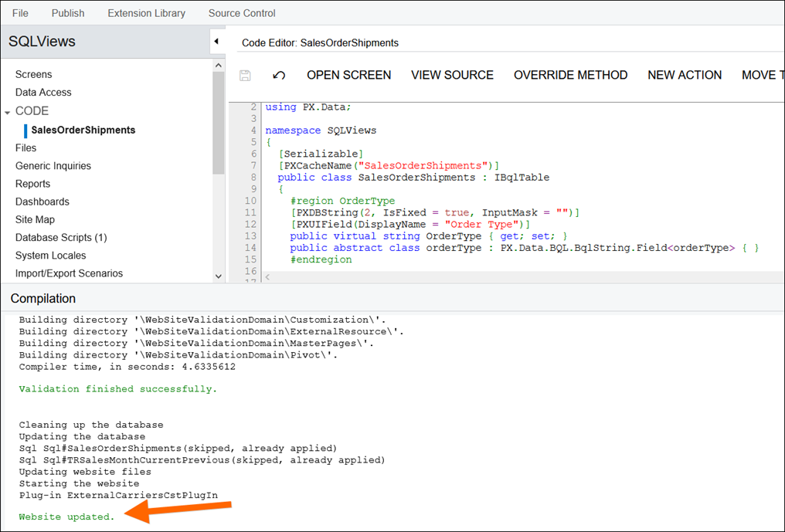This screenshot has height=532, width=785.
Task: Select System Locales in the tree
Action: point(50,256)
